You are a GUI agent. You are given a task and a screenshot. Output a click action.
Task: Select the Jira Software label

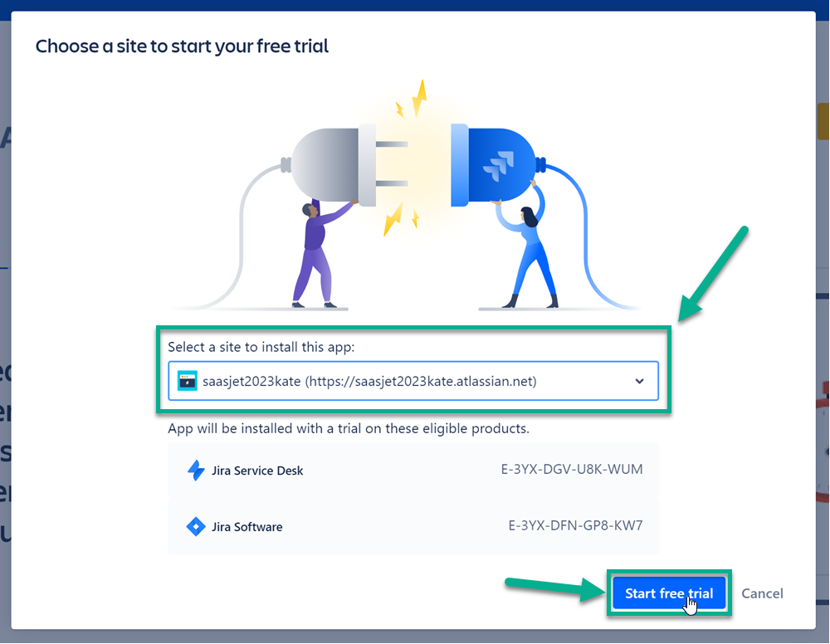pos(247,527)
